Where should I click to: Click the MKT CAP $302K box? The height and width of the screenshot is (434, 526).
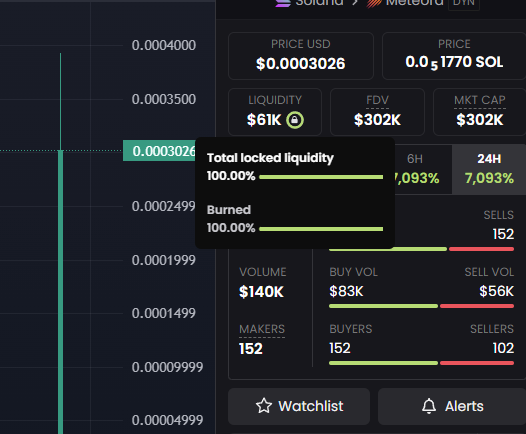(479, 112)
